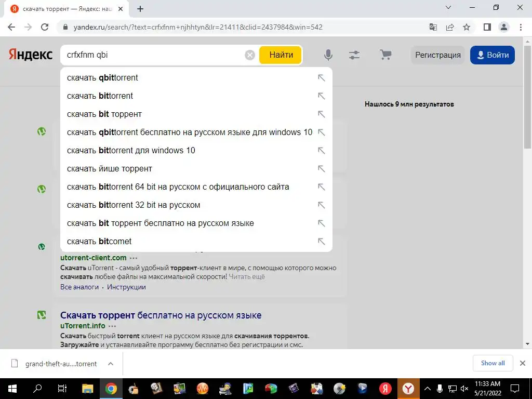Click the address bar URL
The image size is (532, 399).
(198, 27)
